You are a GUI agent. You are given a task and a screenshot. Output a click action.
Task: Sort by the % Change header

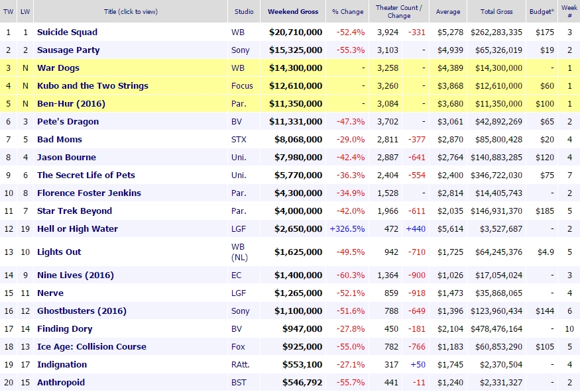348,11
